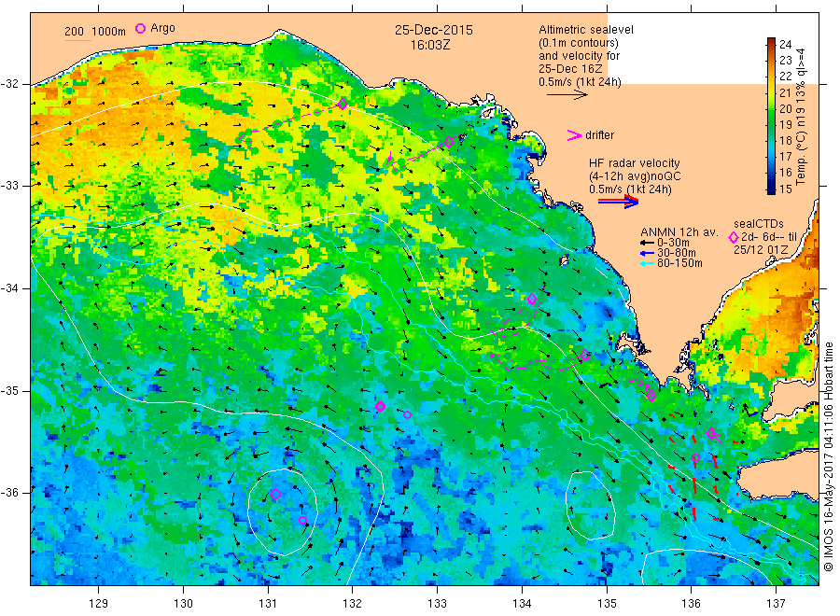This screenshot has width=840, height=616.
Task: Click the '0.5m/s (1kt 24h)' text under altimetric legend
Action: click(581, 82)
